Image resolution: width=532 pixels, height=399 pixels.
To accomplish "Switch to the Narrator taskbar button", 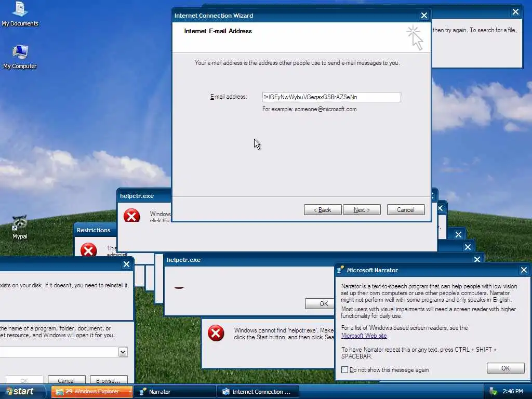I will pyautogui.click(x=175, y=392).
